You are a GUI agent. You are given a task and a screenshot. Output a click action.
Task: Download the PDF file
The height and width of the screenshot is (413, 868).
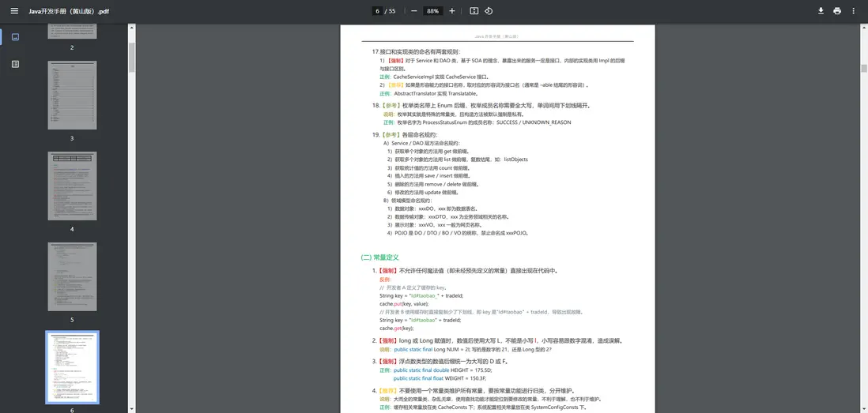pyautogui.click(x=821, y=11)
